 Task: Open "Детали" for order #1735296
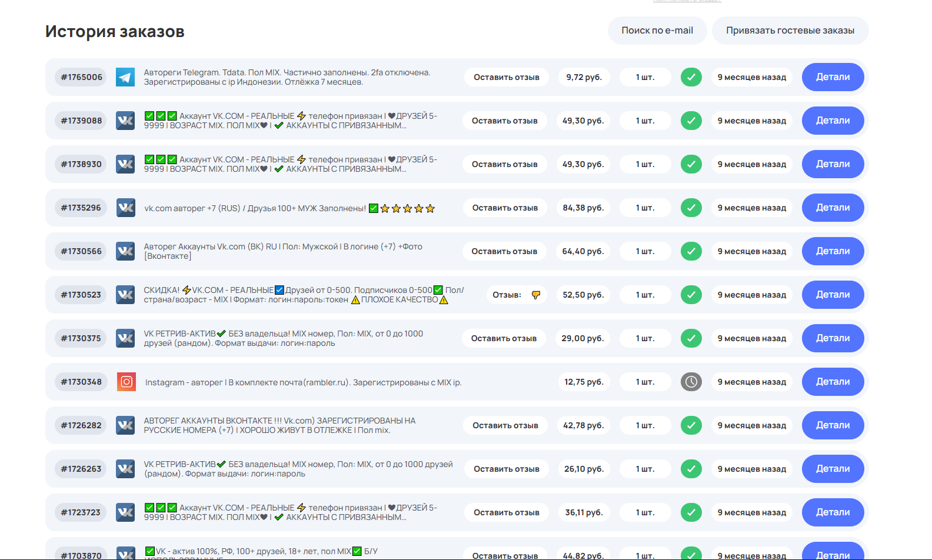(x=833, y=208)
